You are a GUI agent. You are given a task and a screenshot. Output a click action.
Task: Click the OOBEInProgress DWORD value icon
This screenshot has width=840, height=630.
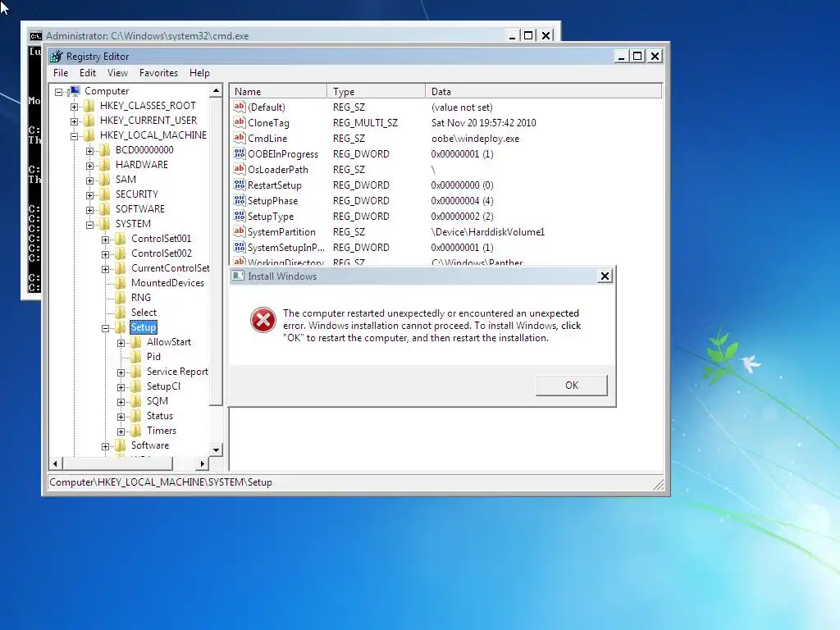point(240,153)
